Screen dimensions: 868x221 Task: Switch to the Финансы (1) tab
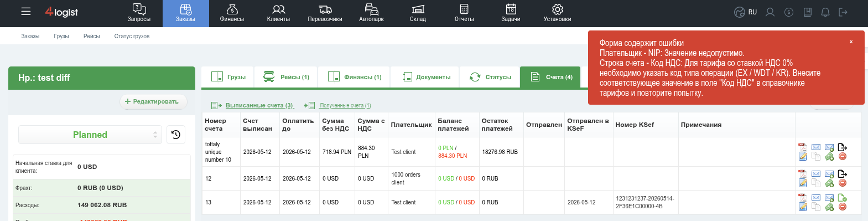click(x=354, y=77)
